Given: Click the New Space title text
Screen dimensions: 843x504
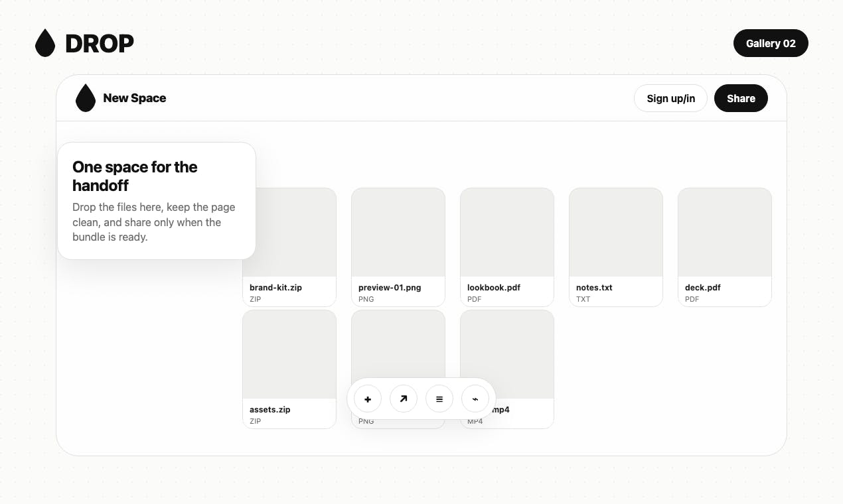Looking at the screenshot, I should 135,98.
